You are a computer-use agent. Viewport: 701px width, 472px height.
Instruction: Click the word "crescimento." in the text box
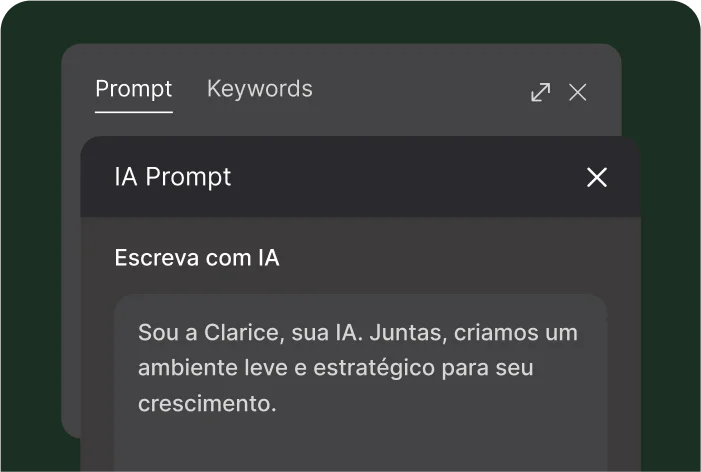(207, 403)
